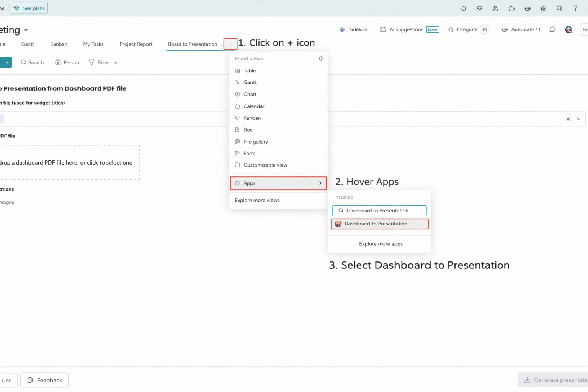The width and height of the screenshot is (588, 392).
Task: Click the Feedback button
Action: tap(44, 380)
